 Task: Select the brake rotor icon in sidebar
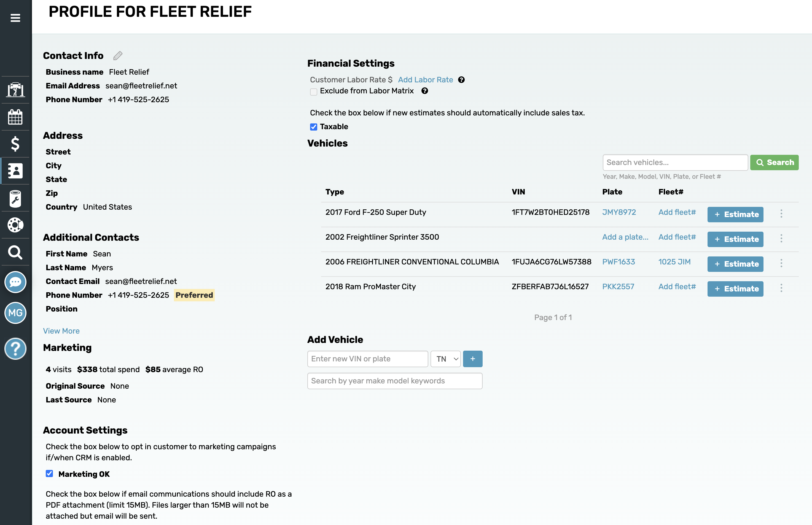pos(15,225)
